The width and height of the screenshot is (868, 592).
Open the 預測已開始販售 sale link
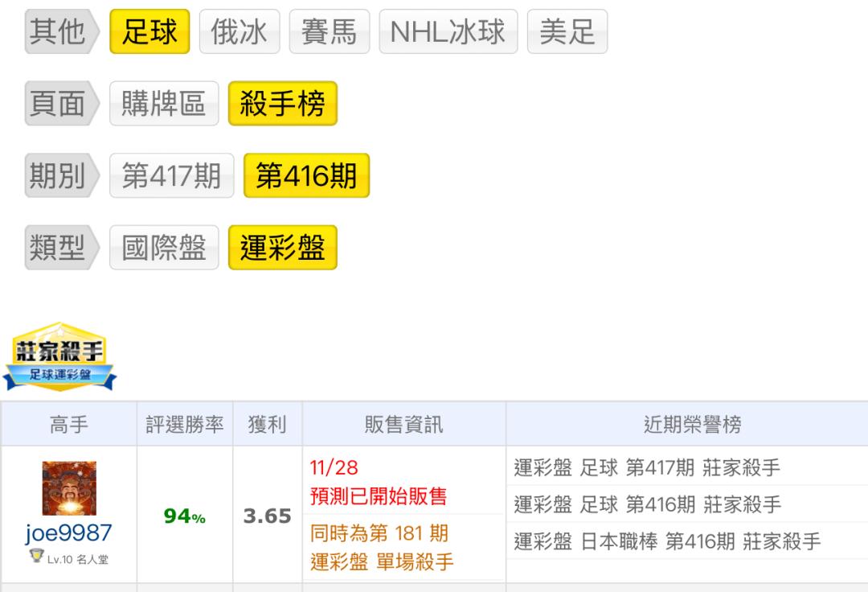(379, 496)
